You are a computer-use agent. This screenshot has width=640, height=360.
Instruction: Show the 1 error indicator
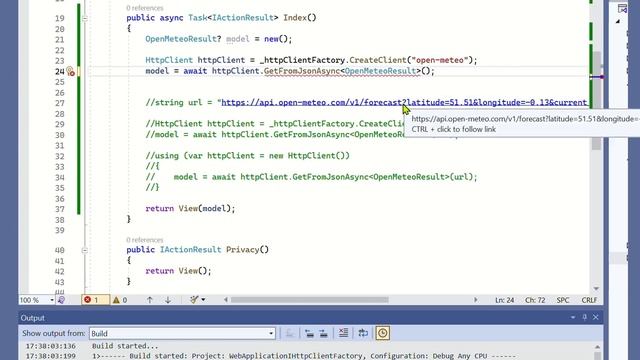pyautogui.click(x=95, y=300)
